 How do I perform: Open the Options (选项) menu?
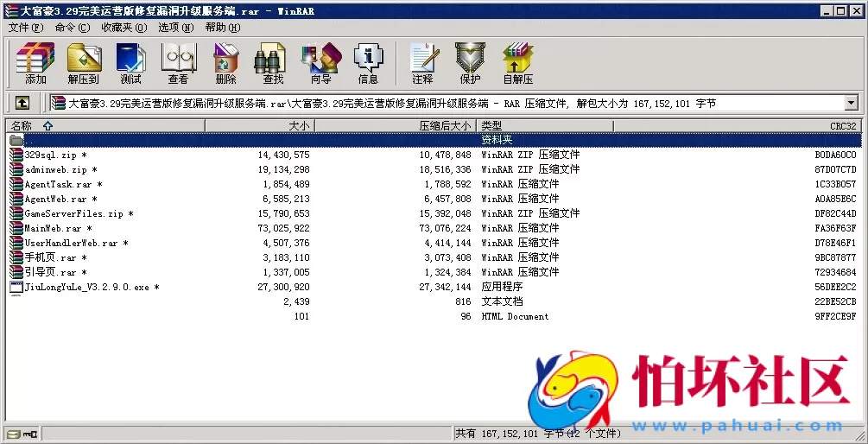pos(176,27)
